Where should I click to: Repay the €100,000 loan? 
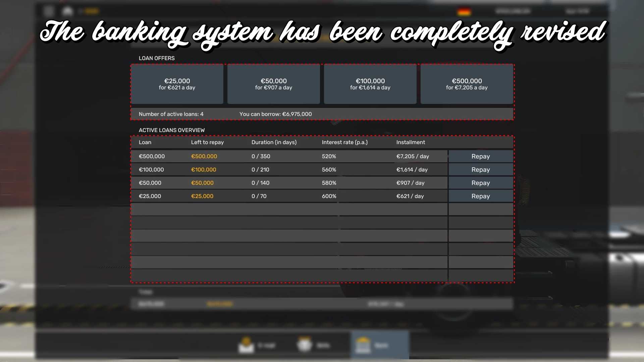pyautogui.click(x=480, y=170)
